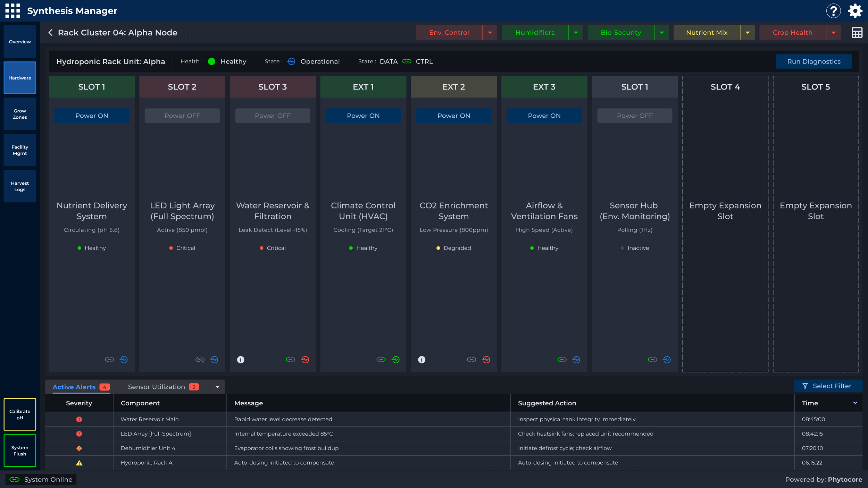The width and height of the screenshot is (868, 488).
Task: Click the grid layout view icon near Crop Health
Action: pyautogui.click(x=857, y=32)
